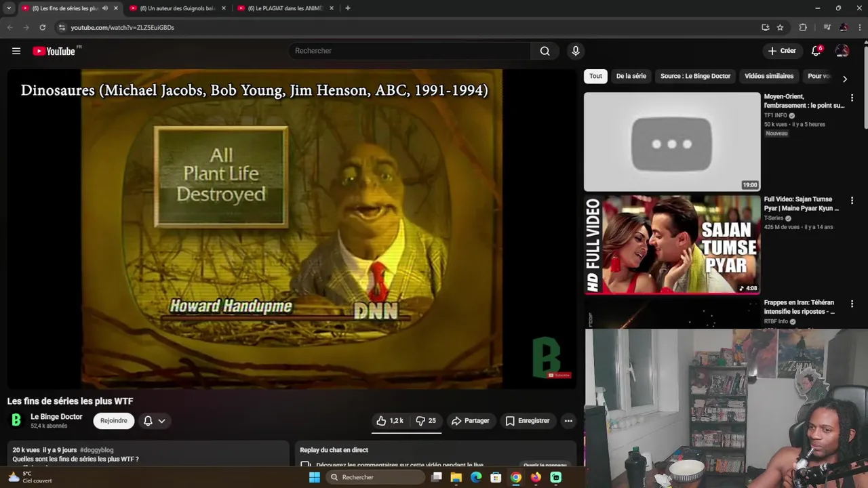Image resolution: width=868 pixels, height=488 pixels.
Task: Open more actions menu below video
Action: coord(568,421)
